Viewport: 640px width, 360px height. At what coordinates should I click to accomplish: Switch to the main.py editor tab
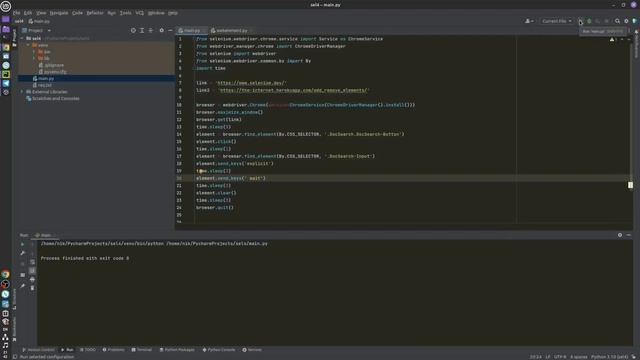pos(191,31)
